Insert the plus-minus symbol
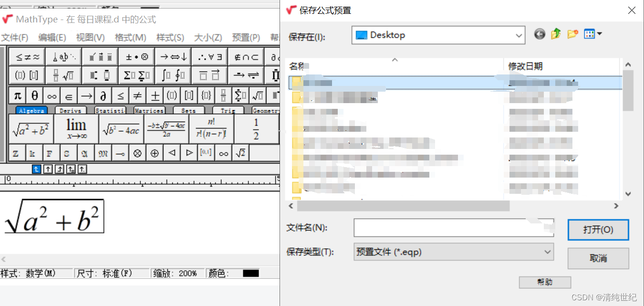This screenshot has height=306, width=644. [x=155, y=95]
